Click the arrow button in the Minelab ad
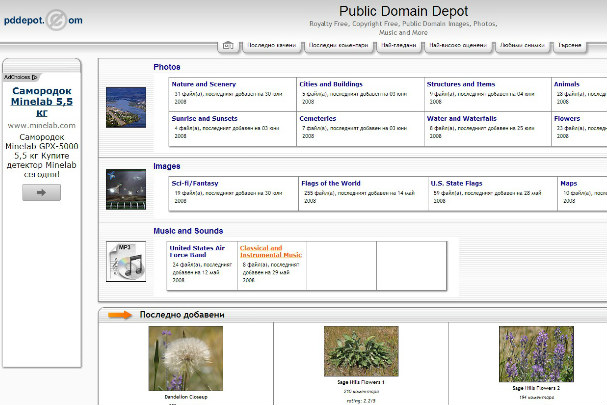The image size is (607, 405). (41, 192)
